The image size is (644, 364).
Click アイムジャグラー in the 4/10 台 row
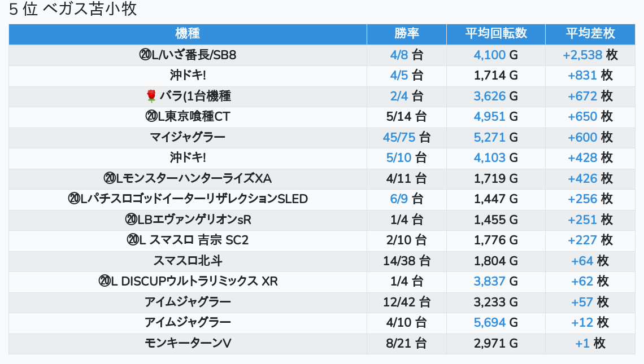[x=188, y=323]
